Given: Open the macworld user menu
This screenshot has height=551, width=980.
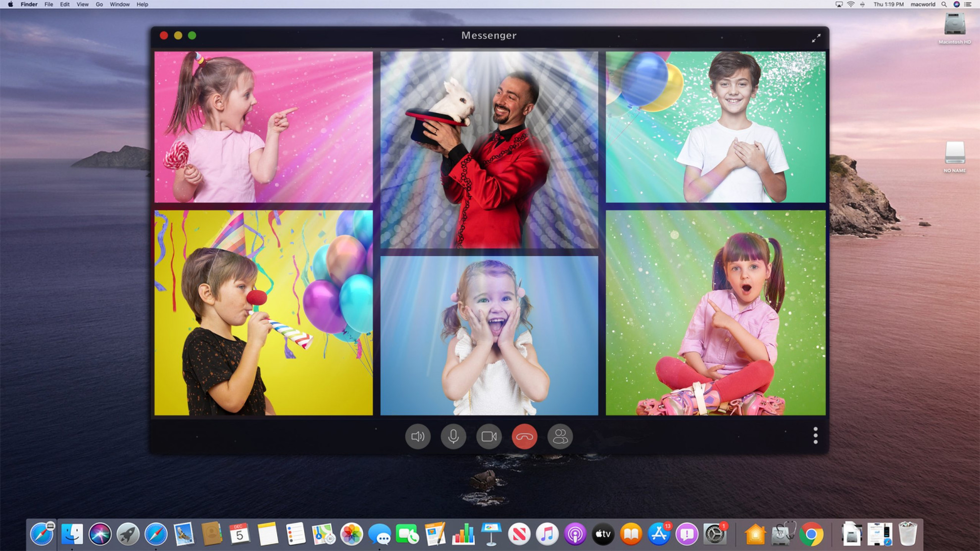Looking at the screenshot, I should tap(923, 4).
